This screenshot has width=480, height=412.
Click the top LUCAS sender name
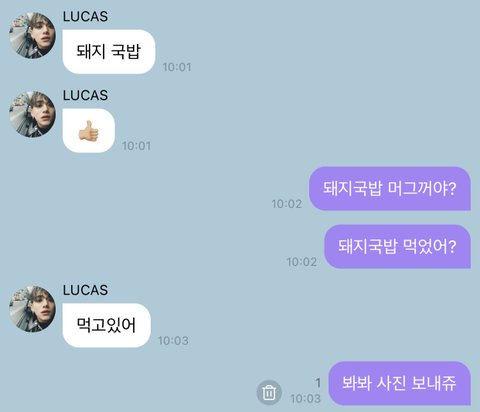[85, 17]
